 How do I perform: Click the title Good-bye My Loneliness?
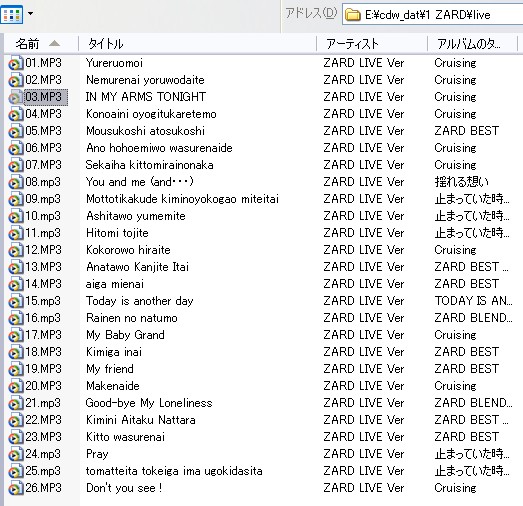pyautogui.click(x=149, y=403)
